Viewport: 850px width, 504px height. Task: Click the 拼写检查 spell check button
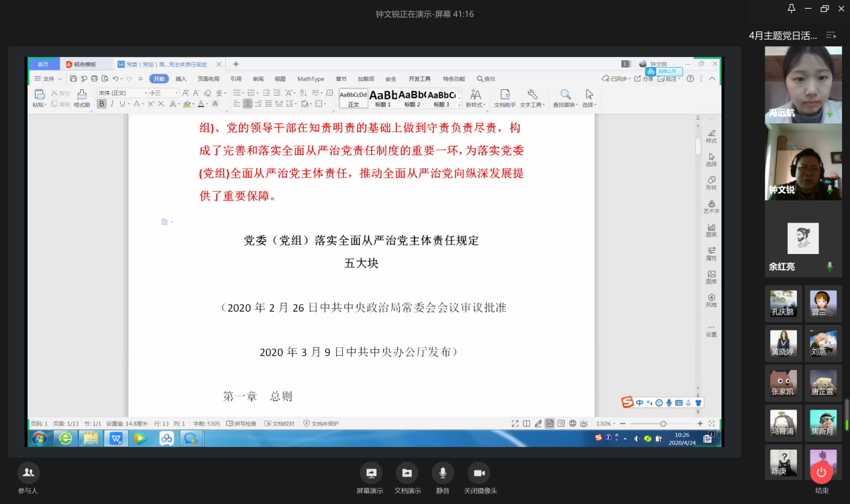[x=242, y=424]
